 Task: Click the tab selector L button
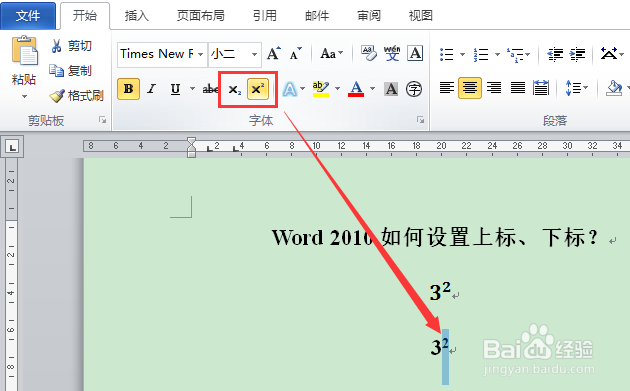pyautogui.click(x=12, y=147)
